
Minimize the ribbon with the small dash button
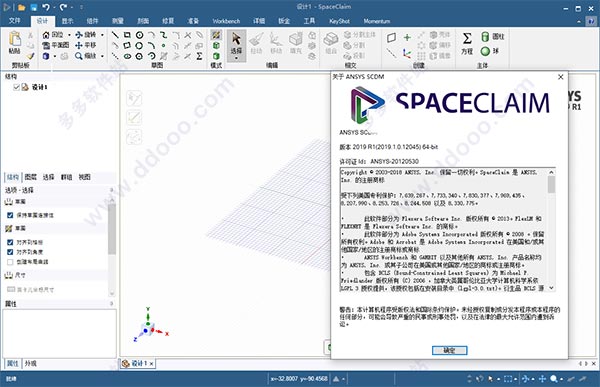(x=579, y=21)
